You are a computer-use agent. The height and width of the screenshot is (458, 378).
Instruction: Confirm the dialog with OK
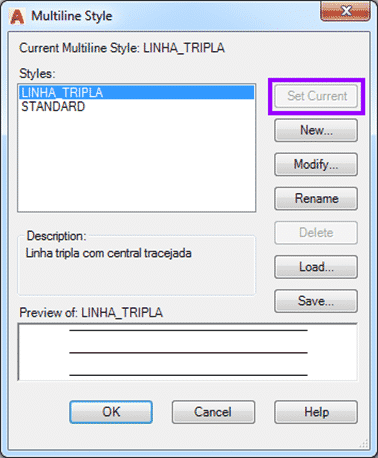click(x=111, y=412)
